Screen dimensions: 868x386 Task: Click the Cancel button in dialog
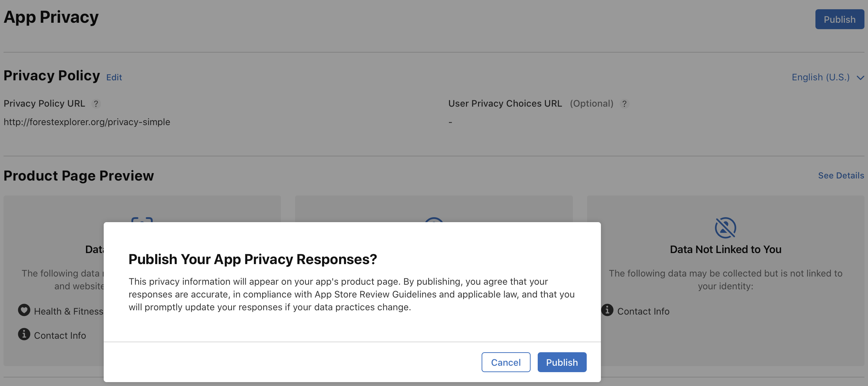tap(505, 361)
